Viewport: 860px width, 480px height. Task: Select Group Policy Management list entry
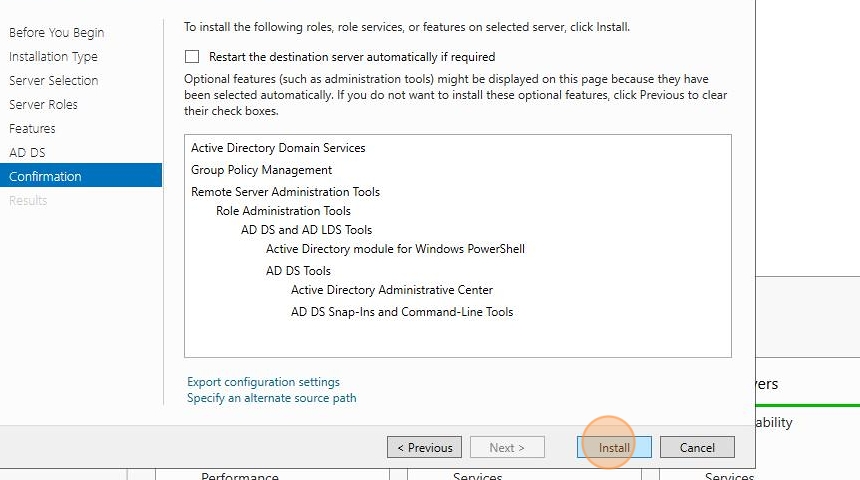(261, 170)
